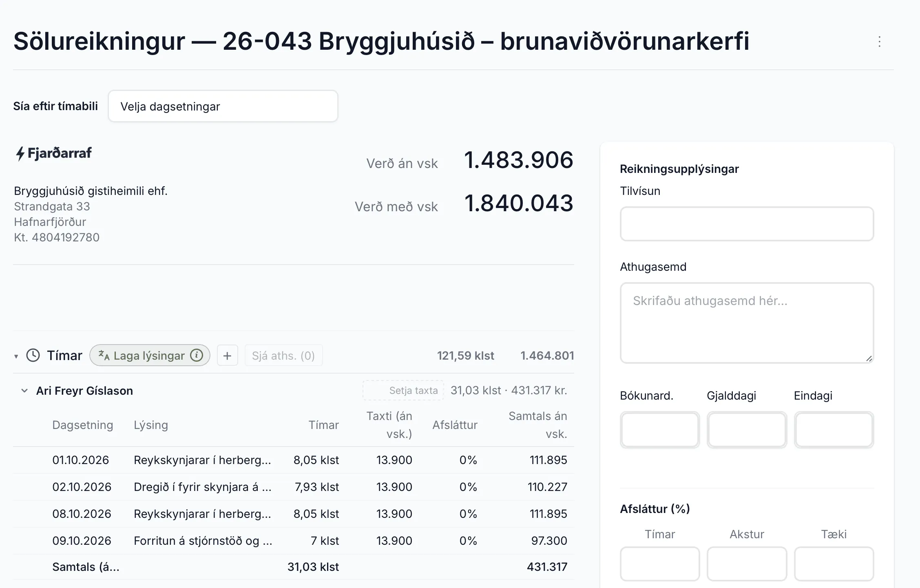
Task: Click the Afsláttur column header
Action: [x=455, y=425]
